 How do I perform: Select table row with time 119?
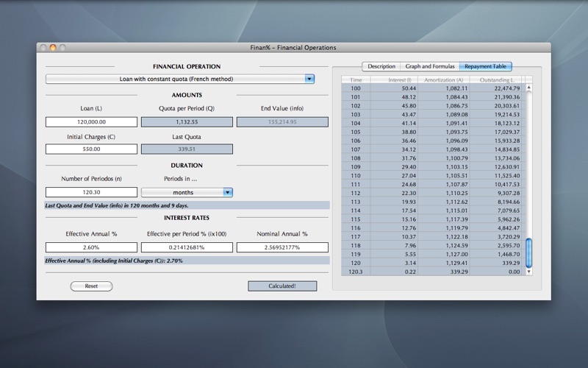[433, 254]
